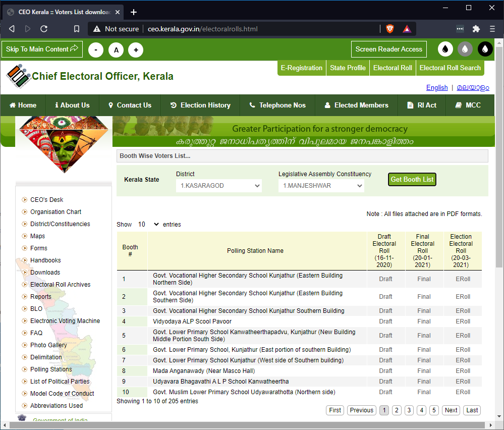This screenshot has height=430, width=504.
Task: Switch to the black contrast theme droplet
Action: click(x=485, y=49)
